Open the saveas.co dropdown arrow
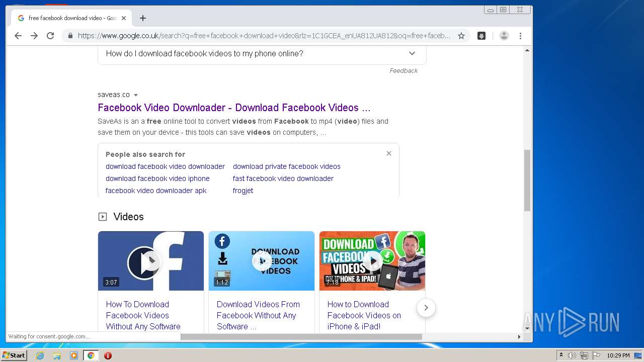Viewport: 644px width, 362px height. (136, 95)
